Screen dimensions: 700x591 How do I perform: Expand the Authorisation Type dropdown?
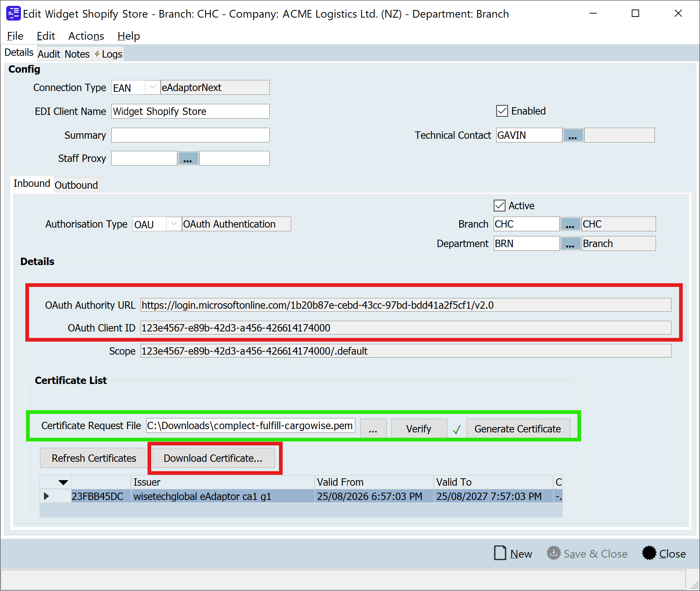pos(173,224)
